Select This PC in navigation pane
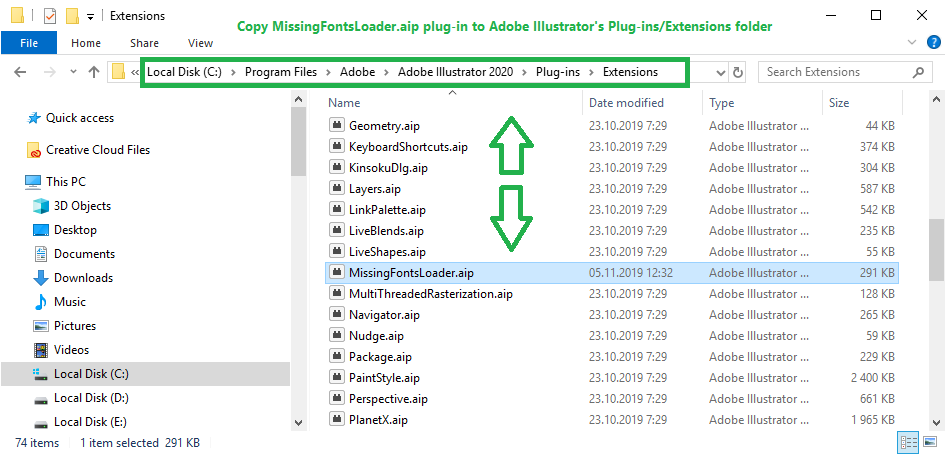 point(66,181)
